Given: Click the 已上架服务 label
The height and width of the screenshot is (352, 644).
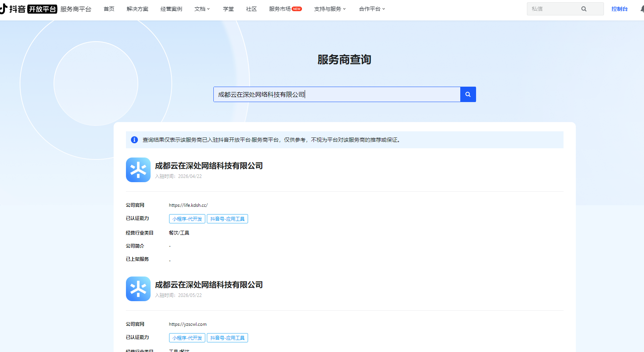Looking at the screenshot, I should (138, 259).
